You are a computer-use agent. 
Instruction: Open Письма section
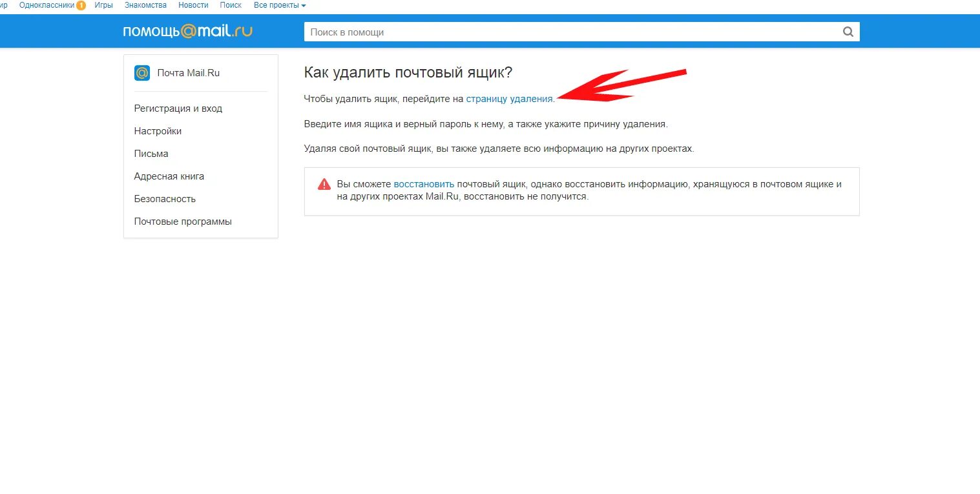pyautogui.click(x=151, y=154)
